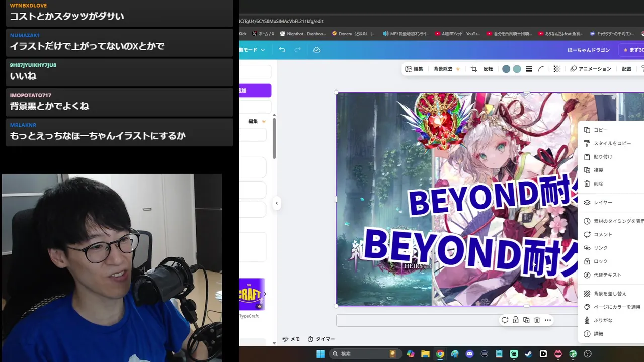Open the Copilot icon in taskbar
644x362 pixels.
(x=411, y=354)
